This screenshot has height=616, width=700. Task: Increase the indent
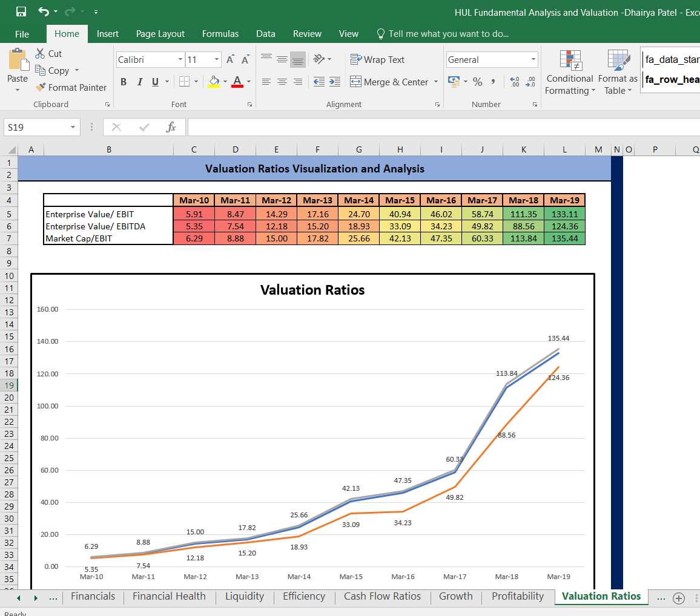pyautogui.click(x=335, y=82)
